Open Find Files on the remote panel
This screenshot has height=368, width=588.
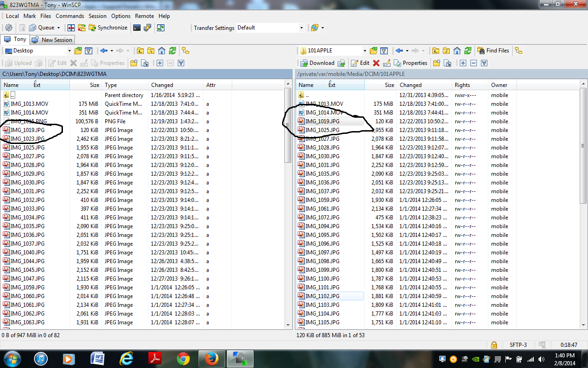click(x=493, y=51)
